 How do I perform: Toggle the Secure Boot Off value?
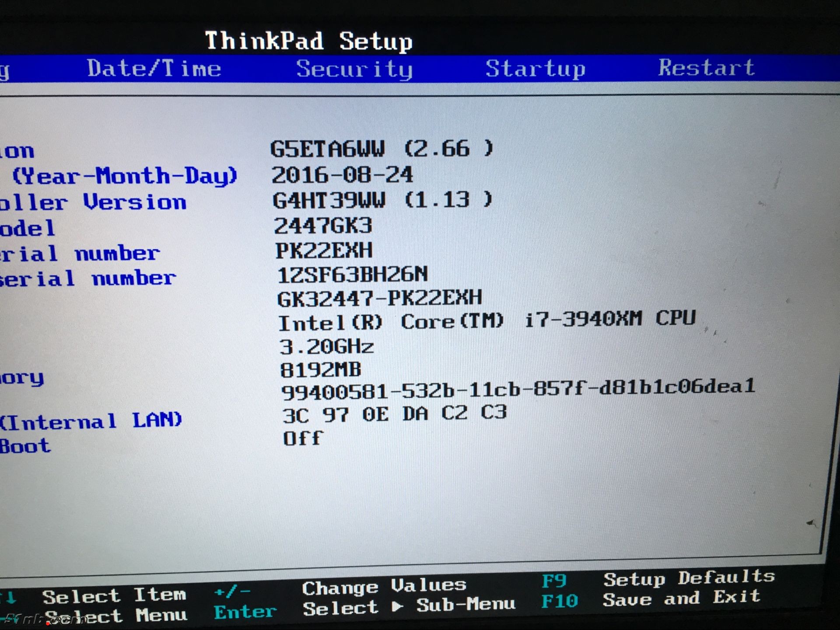coord(303,438)
